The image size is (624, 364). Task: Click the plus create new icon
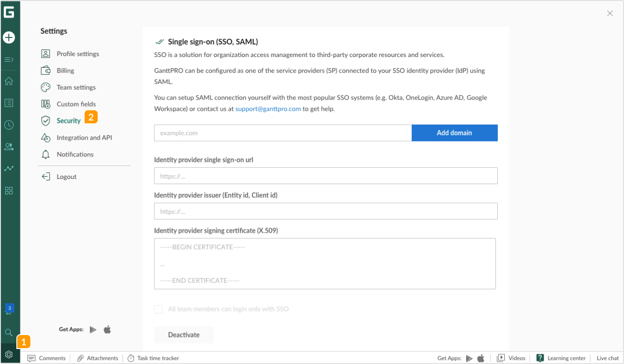[9, 37]
